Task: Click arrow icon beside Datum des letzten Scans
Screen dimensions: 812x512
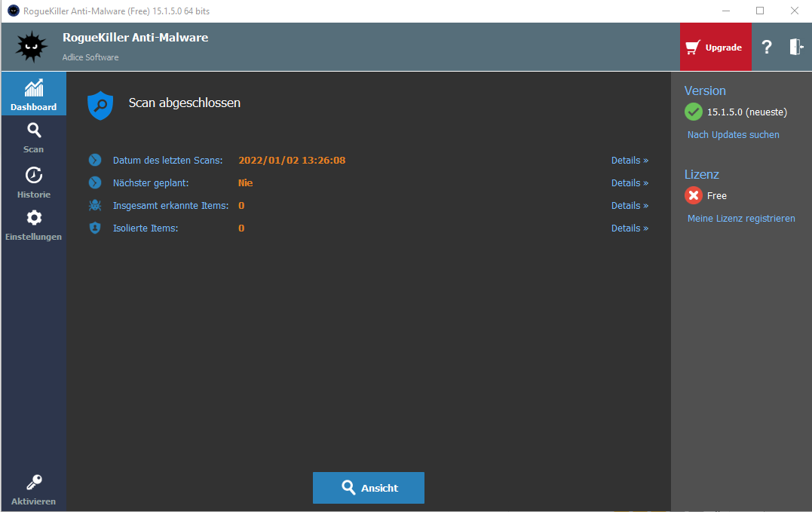Action: pos(95,160)
